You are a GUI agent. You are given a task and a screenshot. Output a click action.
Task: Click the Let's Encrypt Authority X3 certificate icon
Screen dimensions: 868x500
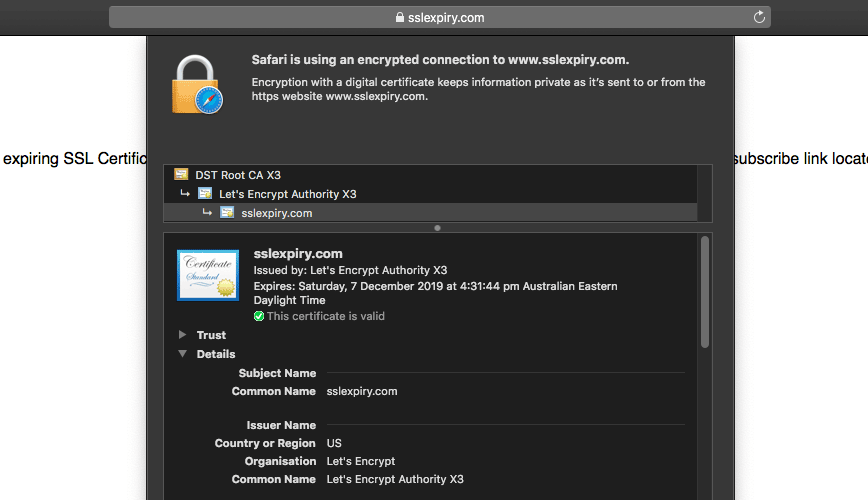[x=205, y=194]
